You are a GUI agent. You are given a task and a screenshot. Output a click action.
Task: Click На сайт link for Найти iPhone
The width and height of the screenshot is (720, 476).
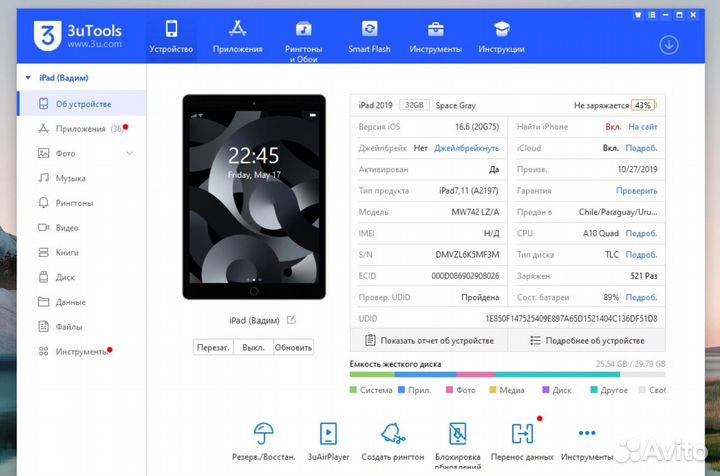tap(643, 127)
